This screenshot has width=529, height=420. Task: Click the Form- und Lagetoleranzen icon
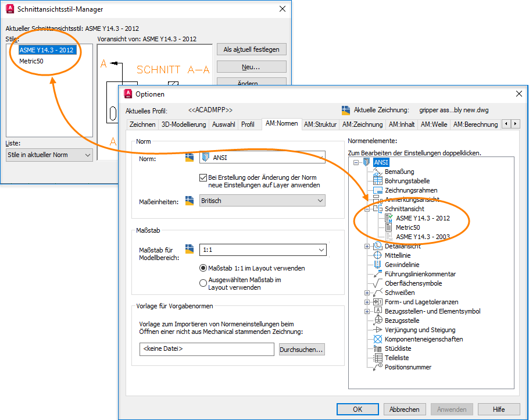[377, 302]
